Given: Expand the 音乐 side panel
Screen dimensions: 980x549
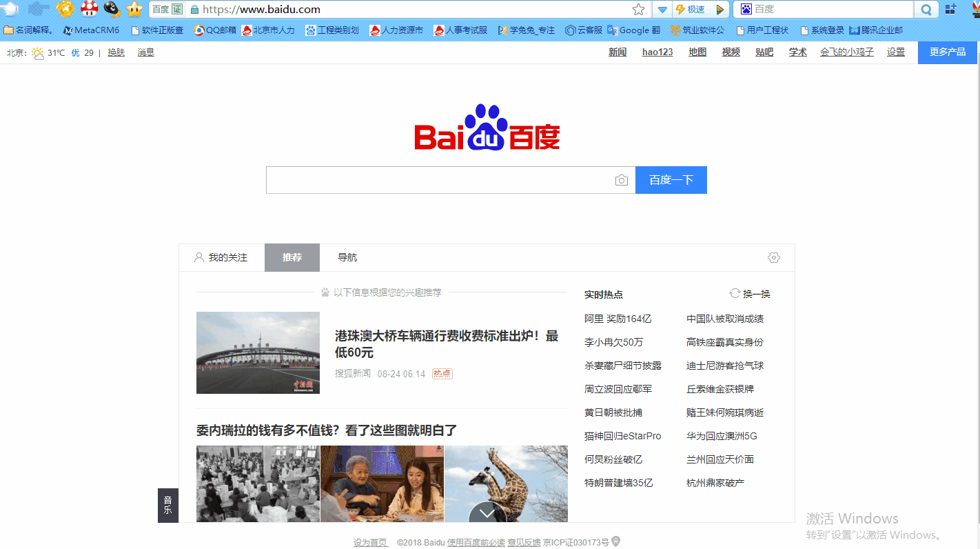Looking at the screenshot, I should pyautogui.click(x=167, y=505).
